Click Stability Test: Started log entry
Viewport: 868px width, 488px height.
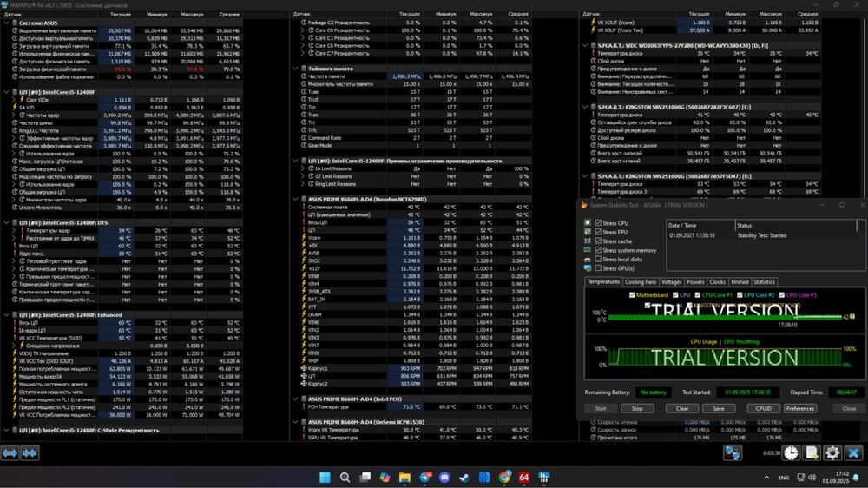point(762,235)
